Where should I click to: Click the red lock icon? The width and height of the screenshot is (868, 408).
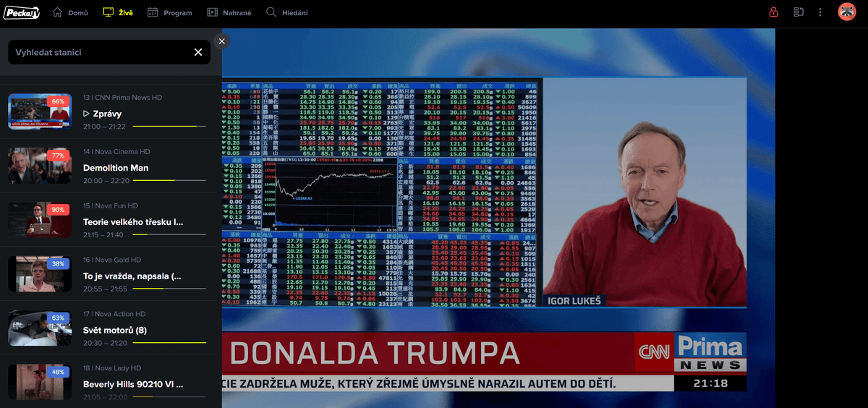773,12
